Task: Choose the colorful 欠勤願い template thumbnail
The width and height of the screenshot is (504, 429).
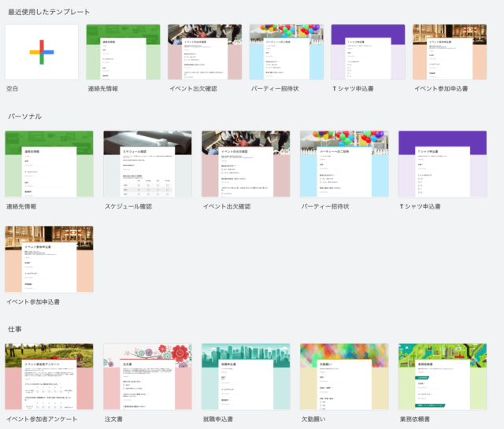Action: pos(344,376)
